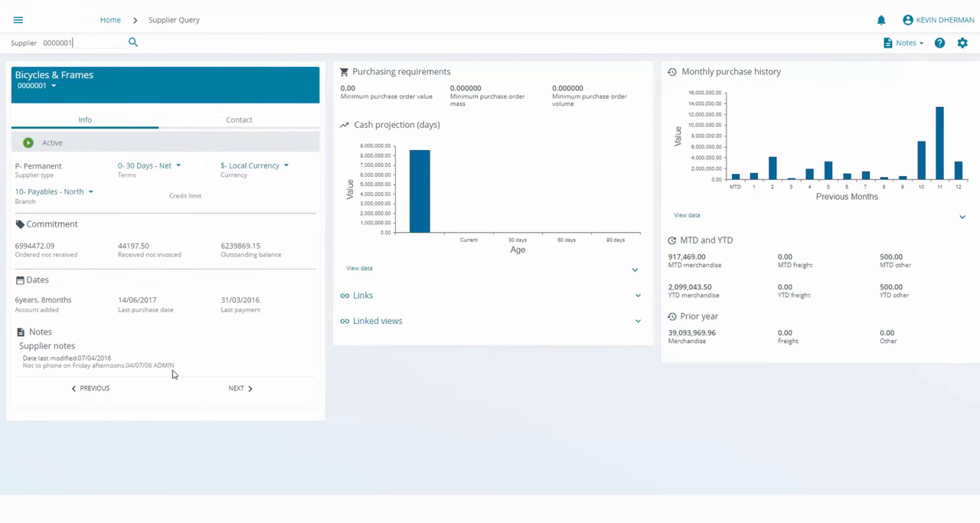The width and height of the screenshot is (980, 523).
Task: Click the 2,099,043.50 YTD merchandise value
Action: (690, 287)
